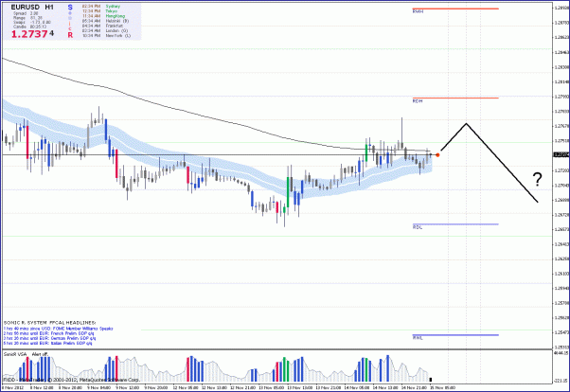
Task: Select the Spread value row
Action: point(26,13)
